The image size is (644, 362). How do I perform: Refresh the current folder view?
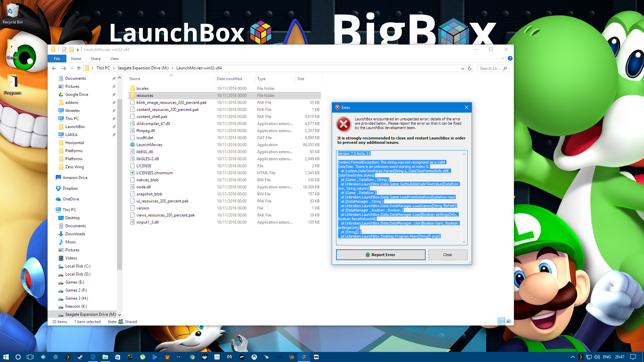click(470, 68)
